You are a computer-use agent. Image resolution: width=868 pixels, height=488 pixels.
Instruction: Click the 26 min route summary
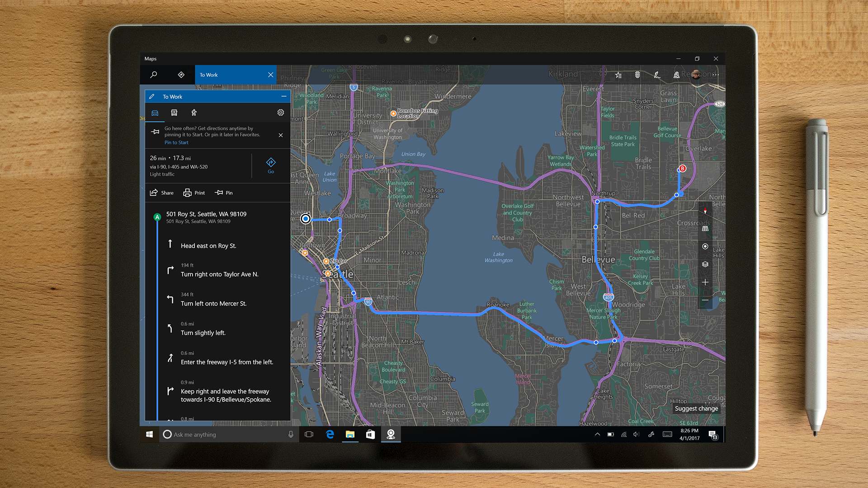[179, 166]
